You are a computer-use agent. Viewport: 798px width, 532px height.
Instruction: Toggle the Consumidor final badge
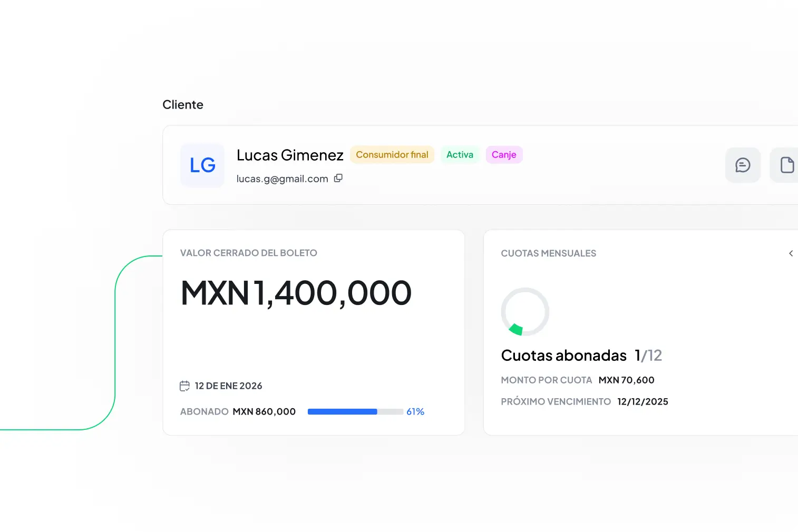[x=392, y=154]
